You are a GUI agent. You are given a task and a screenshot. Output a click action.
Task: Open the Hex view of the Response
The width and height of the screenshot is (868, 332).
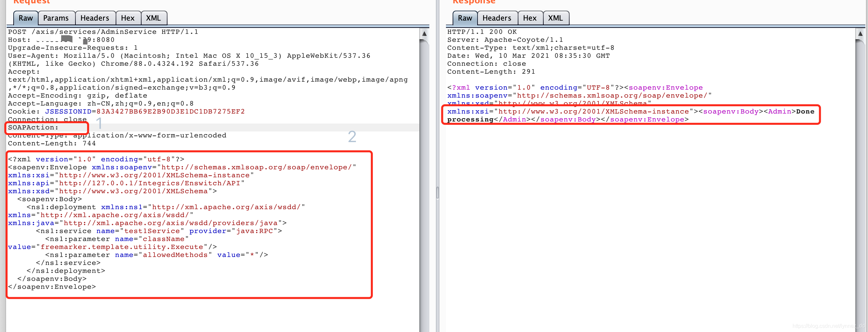point(530,18)
